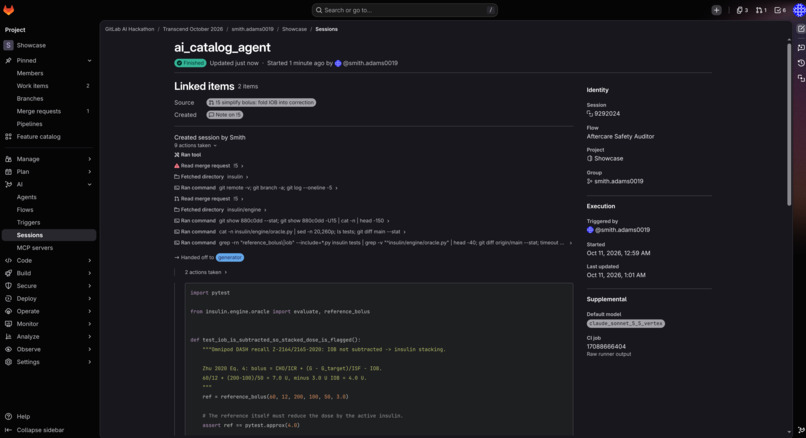Open Showcase project link in Identity

609,158
